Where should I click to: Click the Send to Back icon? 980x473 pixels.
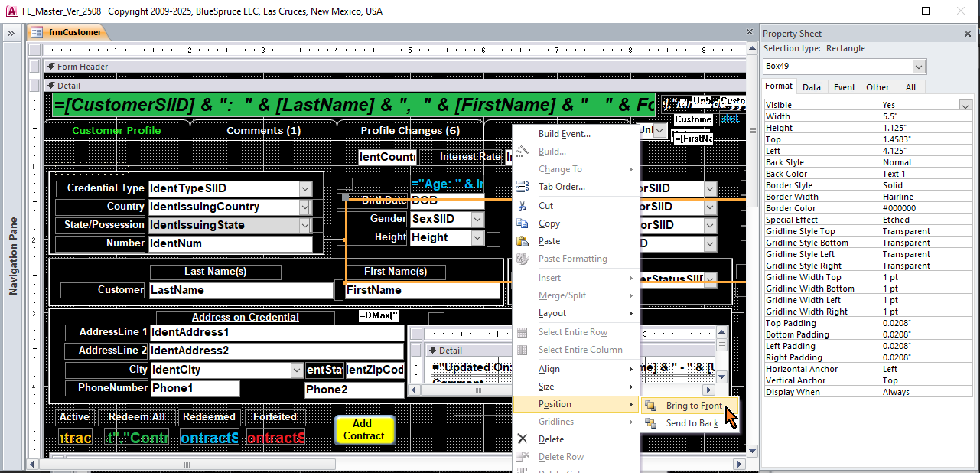tap(650, 423)
